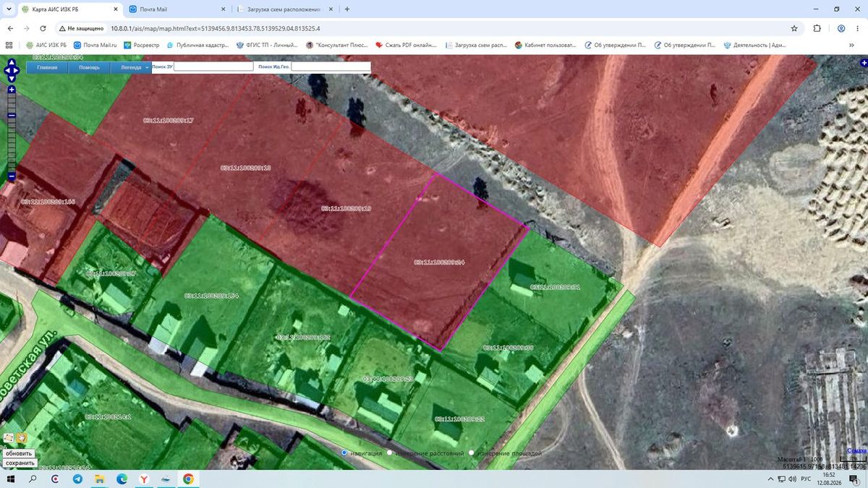Select the навигация radio option
Screen dimensions: 868x488
pyautogui.click(x=344, y=453)
